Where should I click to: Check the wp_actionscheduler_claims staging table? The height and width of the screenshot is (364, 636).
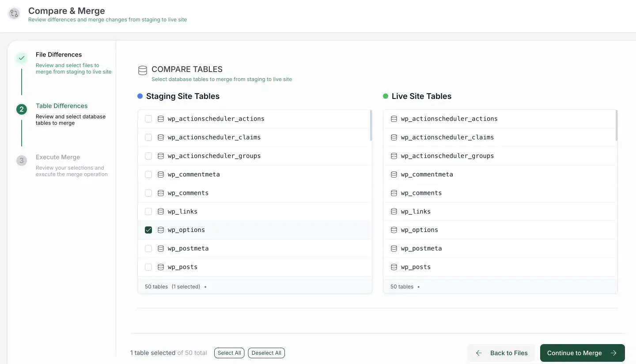pyautogui.click(x=148, y=137)
